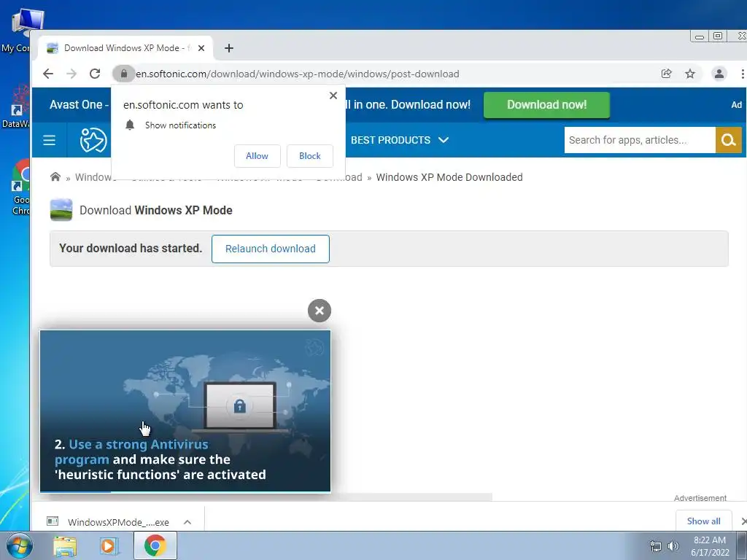
Task: Select the Download tab title
Action: [x=127, y=48]
